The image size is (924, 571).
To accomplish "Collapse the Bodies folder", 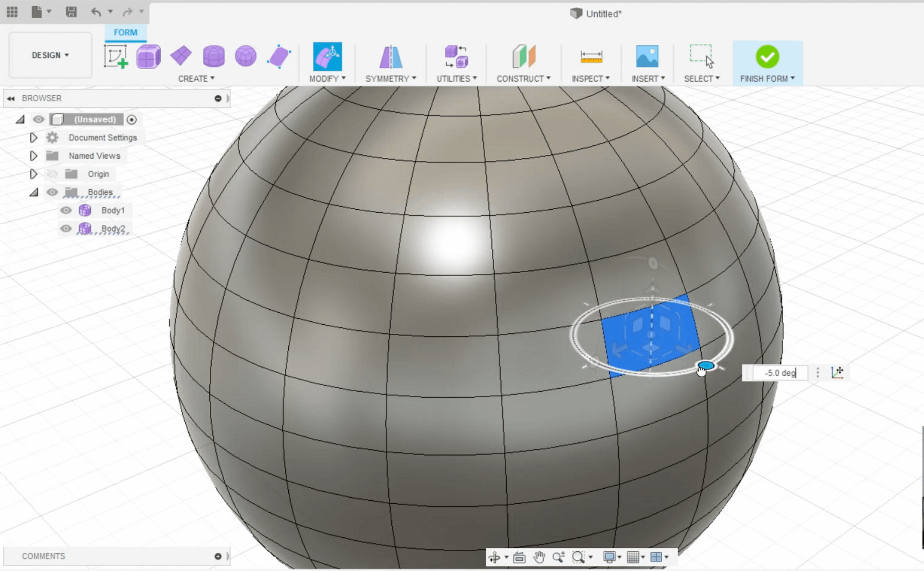I will point(34,192).
